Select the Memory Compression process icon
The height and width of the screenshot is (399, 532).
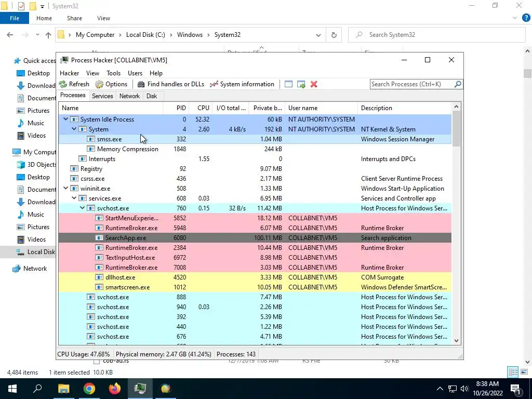(90, 149)
